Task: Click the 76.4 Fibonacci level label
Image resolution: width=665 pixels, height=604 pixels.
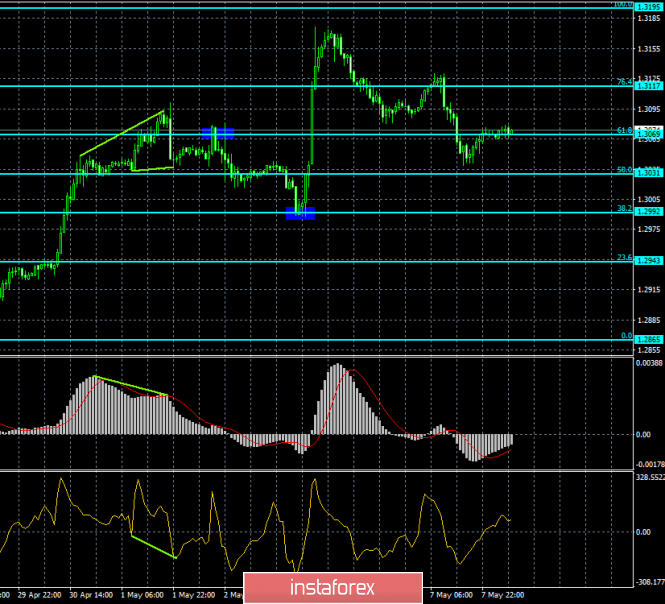Action: [624, 82]
